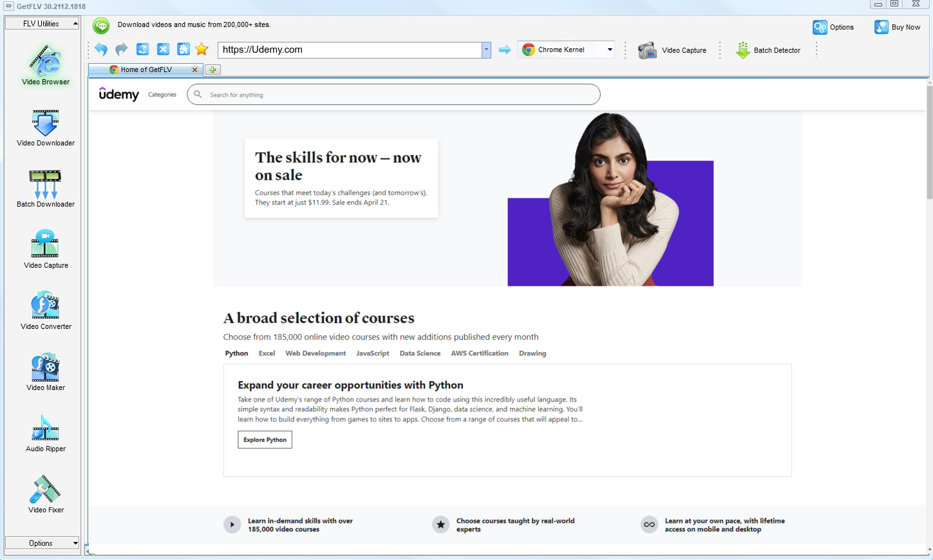Click the infinity icon beside lifetime access

click(x=649, y=525)
